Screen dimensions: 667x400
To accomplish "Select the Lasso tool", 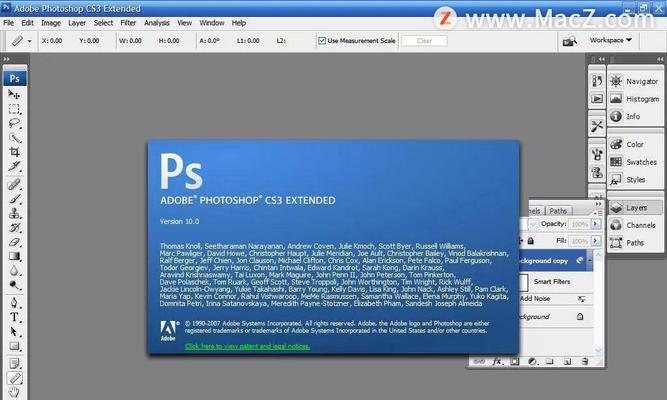I will [14, 123].
